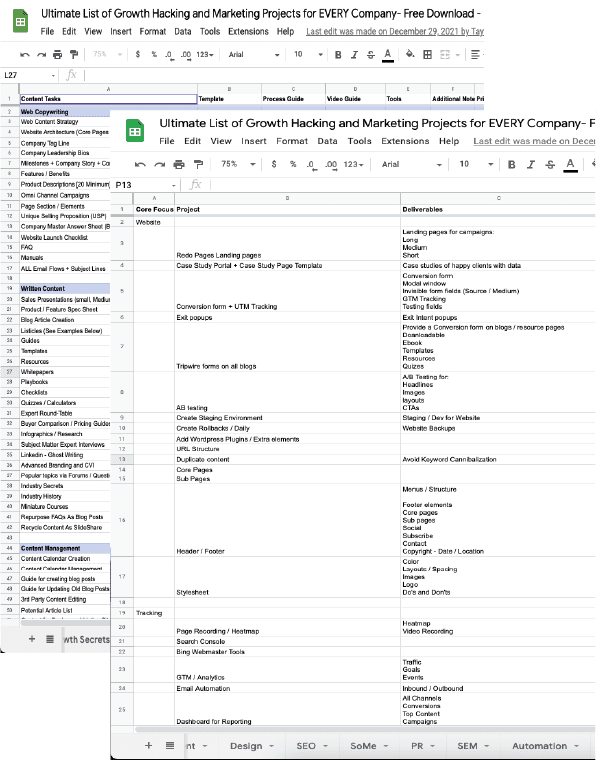This screenshot has width=596, height=760.
Task: Open zoom 75% dropdown in front window
Action: click(238, 164)
